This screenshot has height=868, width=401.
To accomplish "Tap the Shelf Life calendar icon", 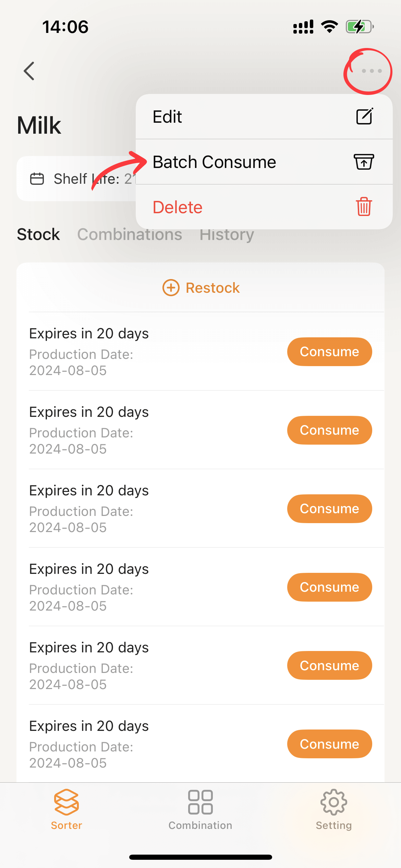I will [37, 179].
